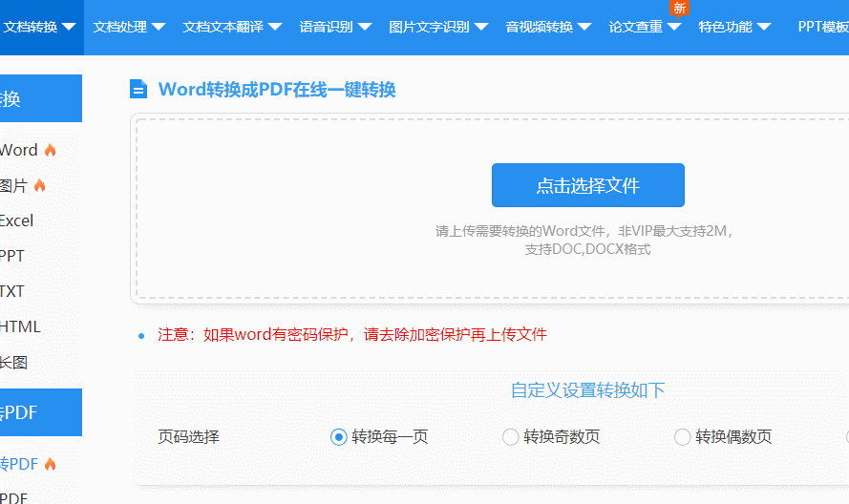Click the 点击选择文件 button

pyautogui.click(x=588, y=185)
